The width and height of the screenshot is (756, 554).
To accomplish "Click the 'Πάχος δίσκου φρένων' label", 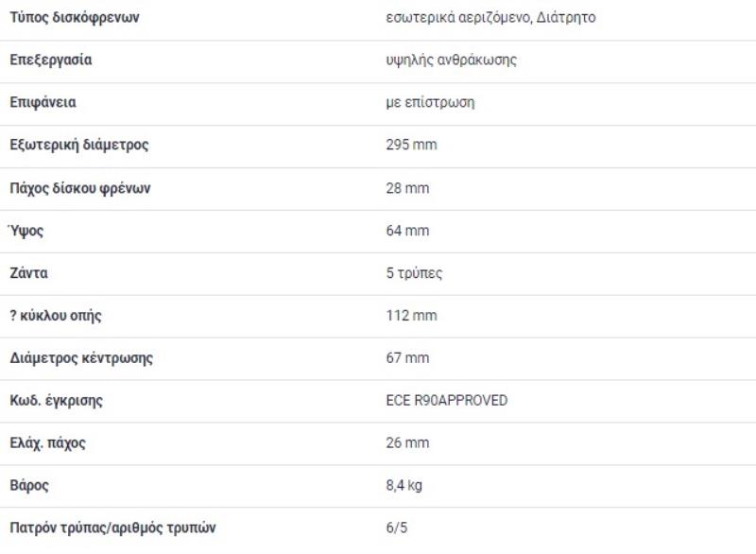I will pos(80,188).
